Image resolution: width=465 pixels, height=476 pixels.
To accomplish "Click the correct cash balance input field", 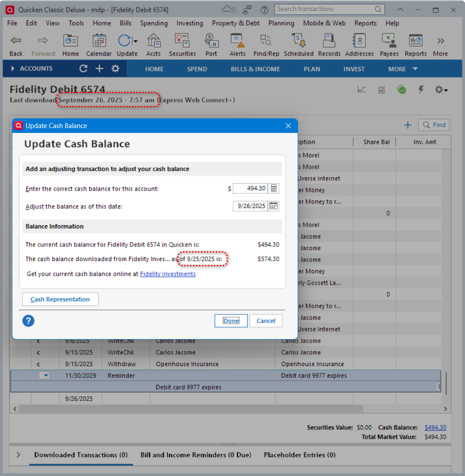I will click(x=250, y=188).
